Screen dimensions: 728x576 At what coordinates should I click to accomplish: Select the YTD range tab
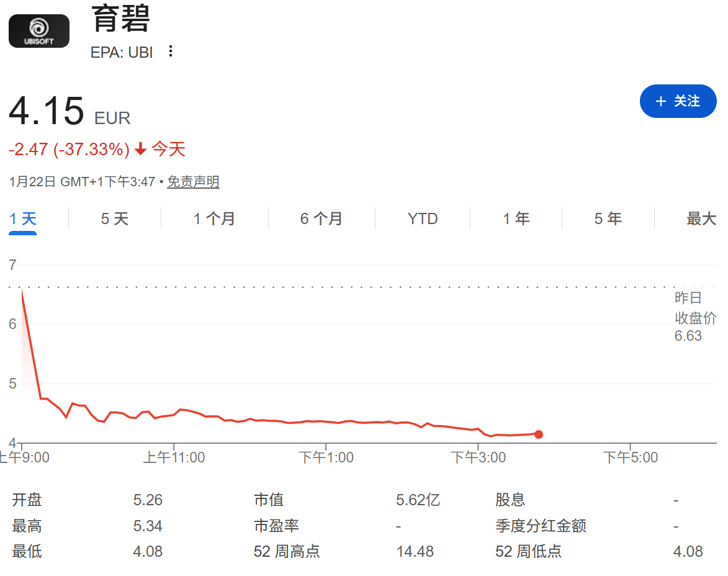(x=423, y=218)
